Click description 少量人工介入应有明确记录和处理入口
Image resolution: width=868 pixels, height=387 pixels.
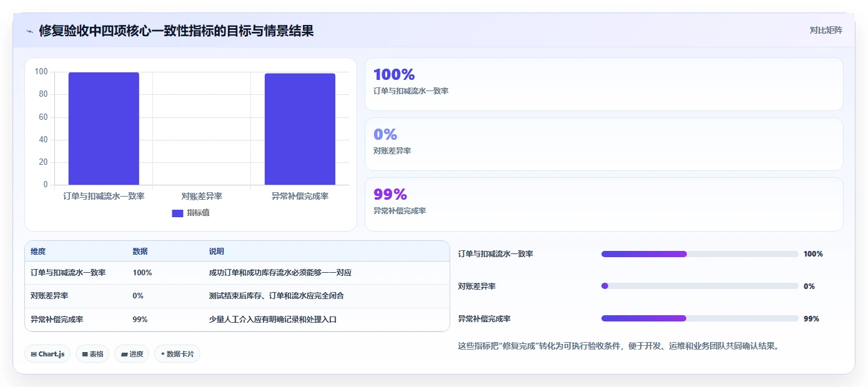click(x=273, y=320)
